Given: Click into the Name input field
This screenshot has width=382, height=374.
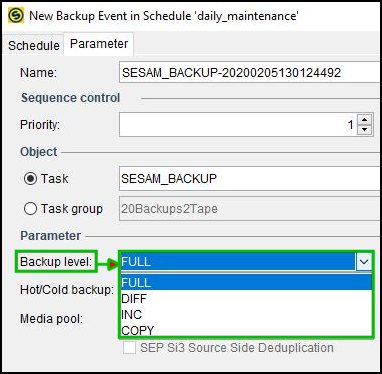Looking at the screenshot, I should (x=250, y=72).
